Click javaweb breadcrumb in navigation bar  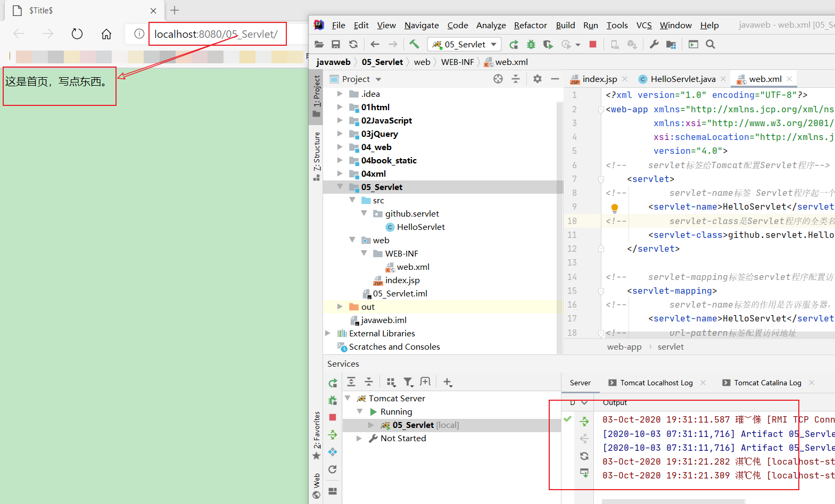[333, 62]
